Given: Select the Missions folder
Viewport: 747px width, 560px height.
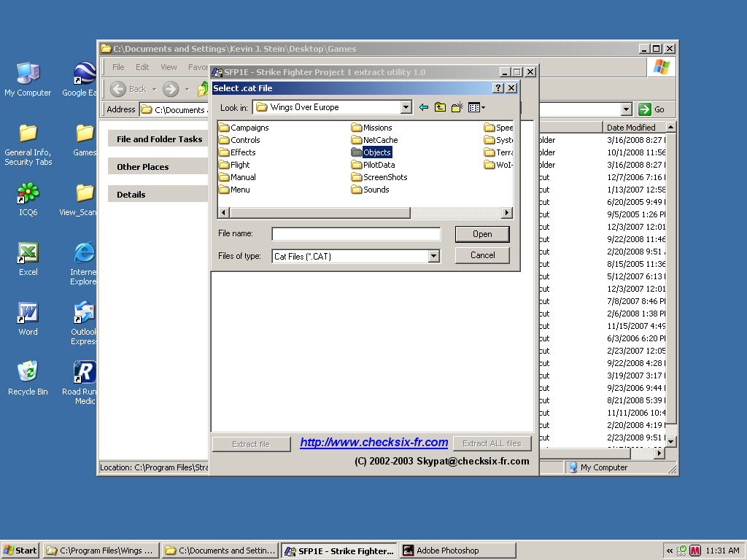Looking at the screenshot, I should coord(371,128).
